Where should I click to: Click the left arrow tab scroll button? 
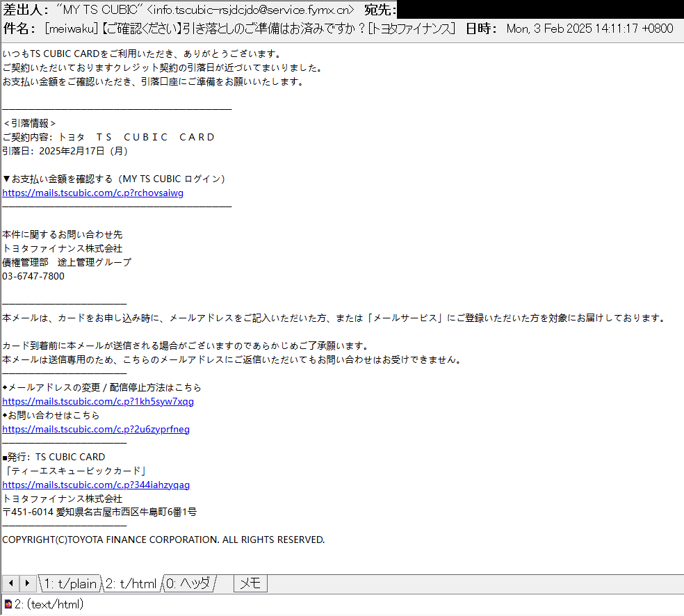(x=11, y=583)
